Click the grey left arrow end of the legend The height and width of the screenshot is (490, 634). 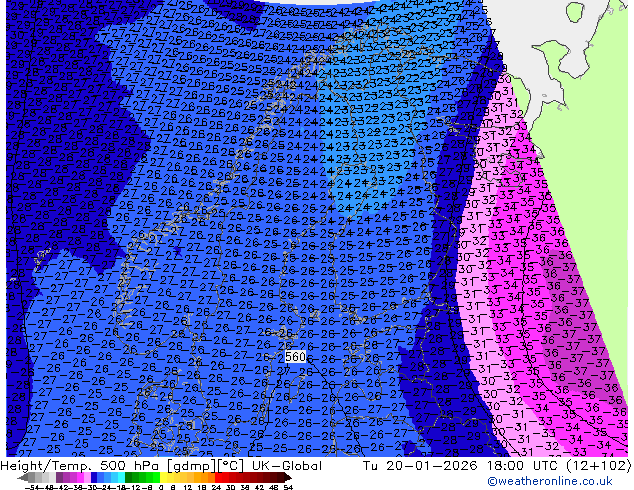(23, 478)
